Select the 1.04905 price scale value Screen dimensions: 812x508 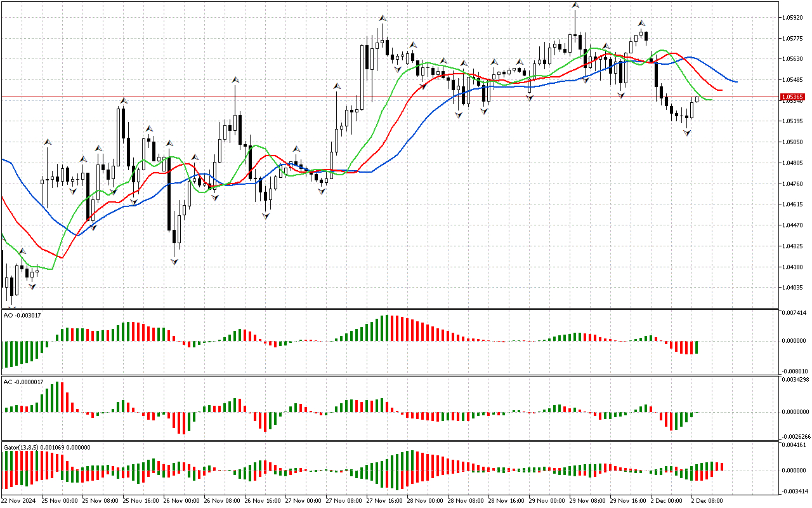click(x=794, y=163)
